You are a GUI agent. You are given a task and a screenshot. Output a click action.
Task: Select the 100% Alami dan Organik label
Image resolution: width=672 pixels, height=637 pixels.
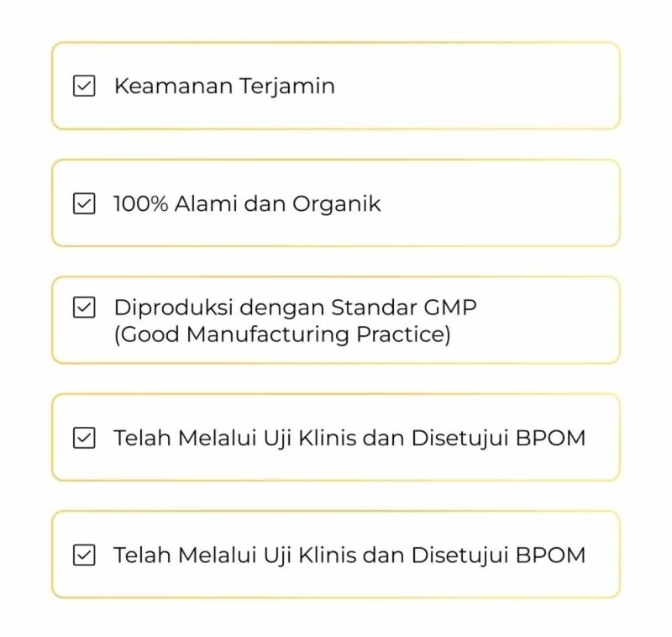[247, 203]
